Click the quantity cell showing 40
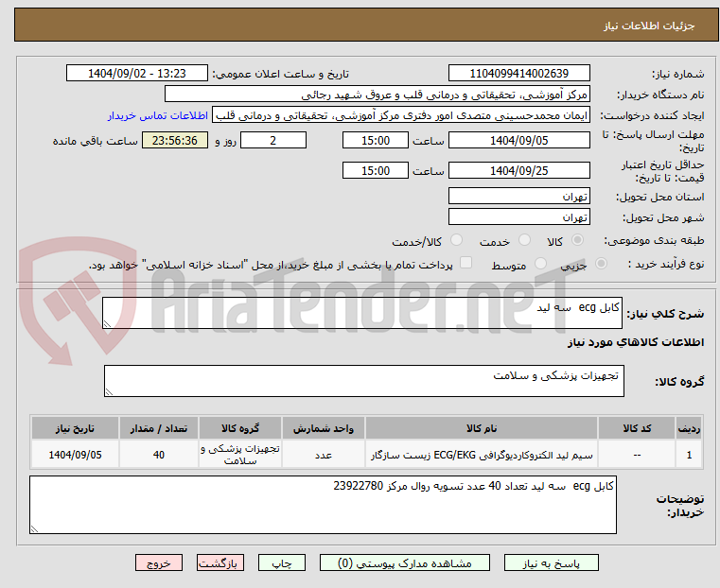 [x=158, y=455]
